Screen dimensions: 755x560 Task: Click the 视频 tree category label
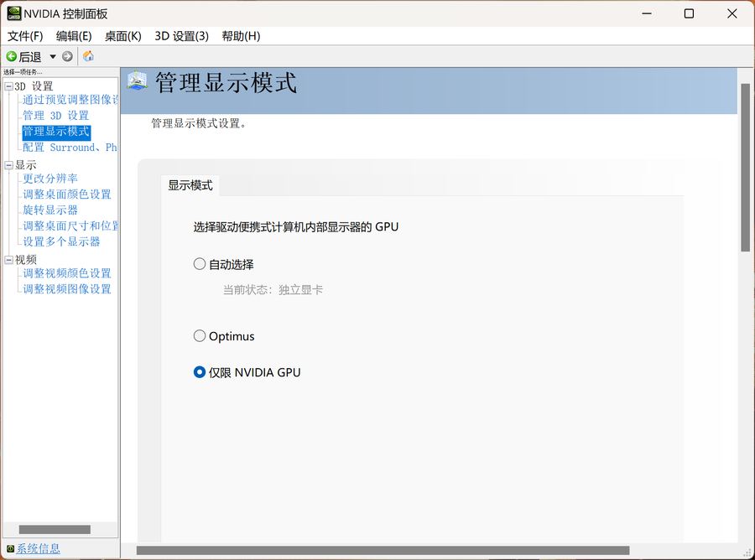click(x=25, y=260)
